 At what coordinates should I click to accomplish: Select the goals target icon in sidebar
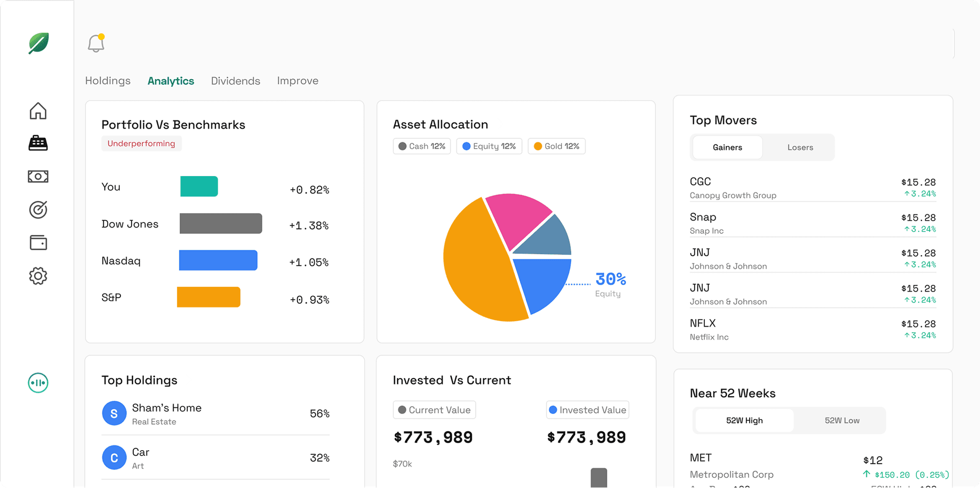point(38,209)
